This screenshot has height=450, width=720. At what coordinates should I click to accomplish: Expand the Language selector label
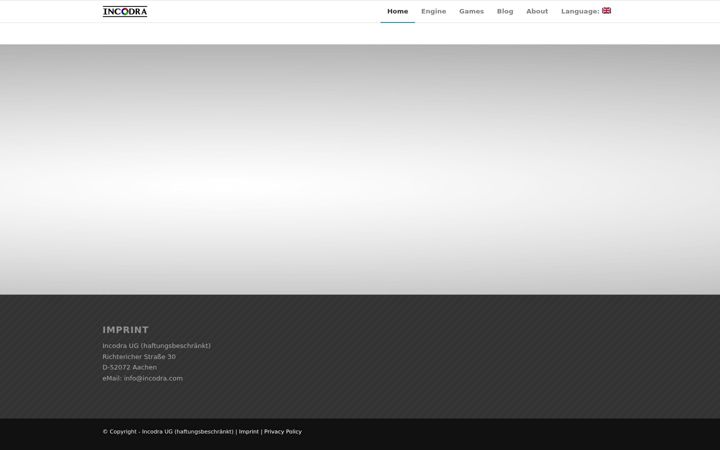coord(580,11)
